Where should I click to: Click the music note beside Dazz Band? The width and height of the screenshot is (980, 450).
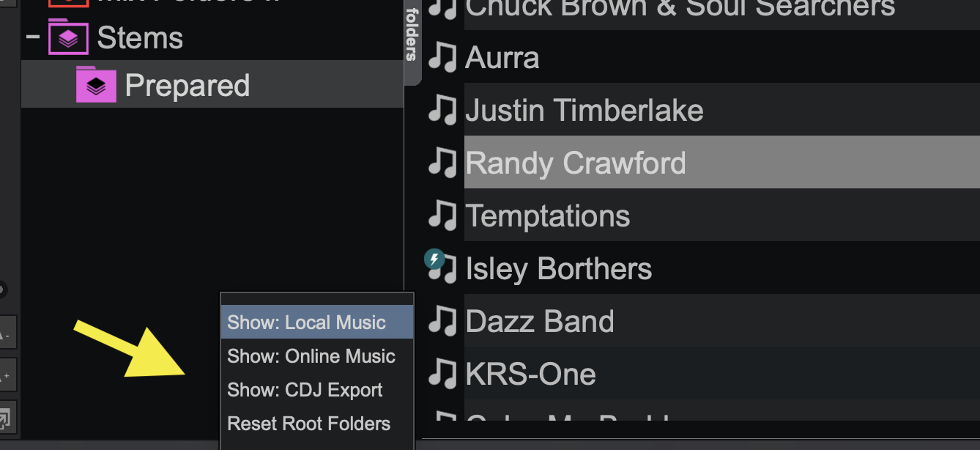click(x=442, y=321)
